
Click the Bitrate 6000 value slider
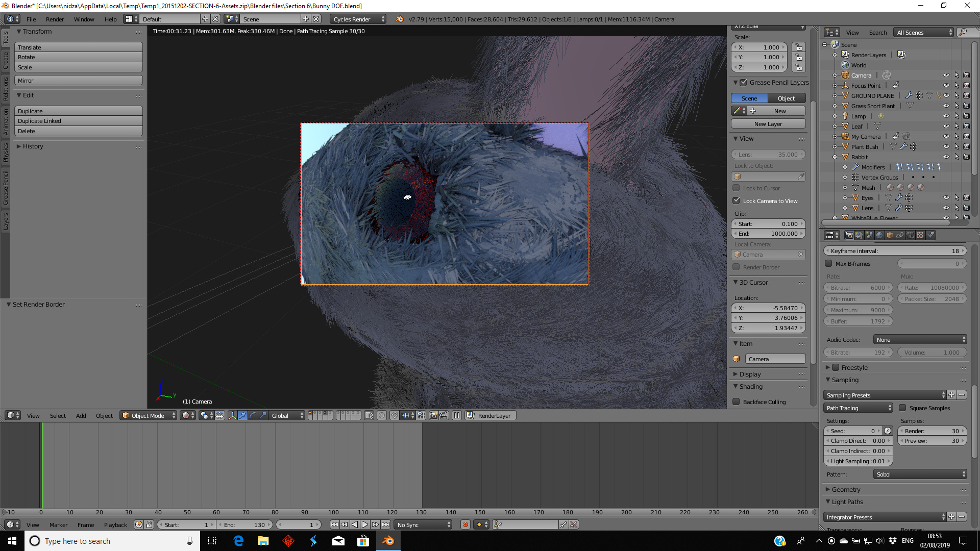click(858, 287)
